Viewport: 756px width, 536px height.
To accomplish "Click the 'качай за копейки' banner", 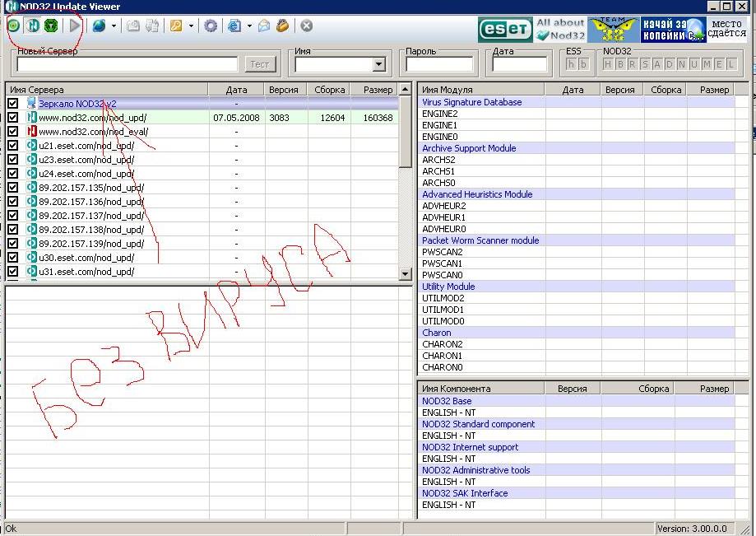I will pyautogui.click(x=673, y=30).
